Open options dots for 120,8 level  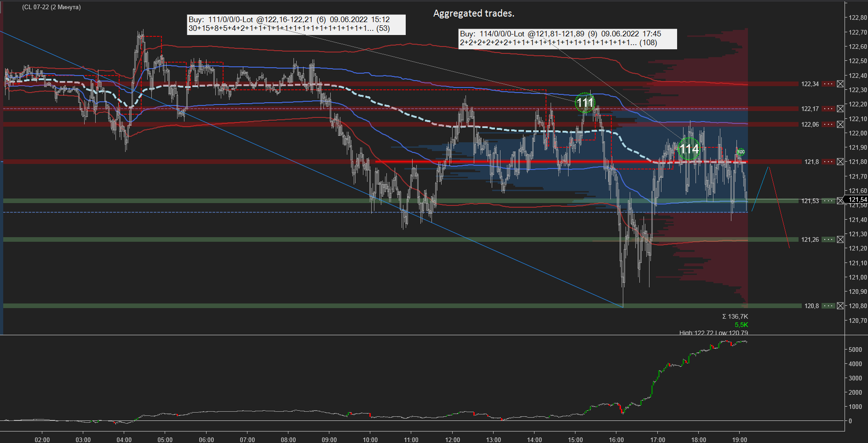pyautogui.click(x=828, y=306)
